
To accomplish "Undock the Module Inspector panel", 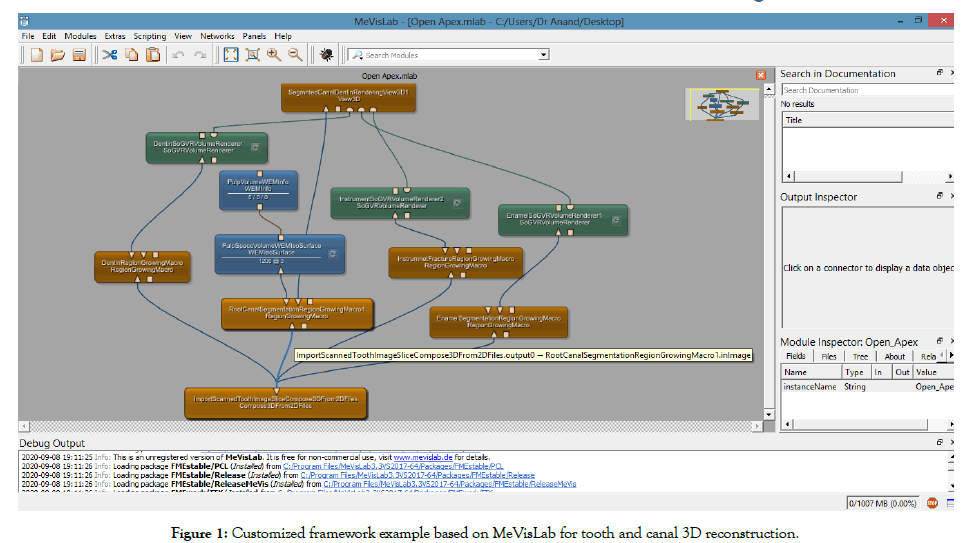I will point(940,341).
